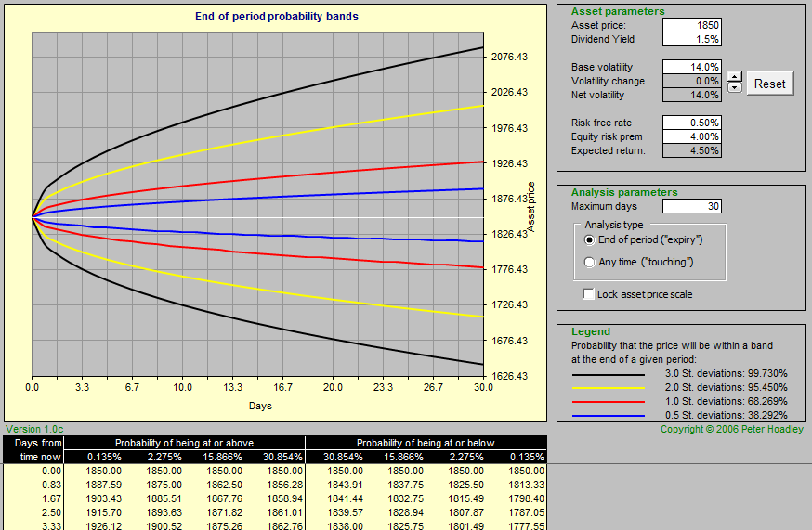Click the Equity risk prem input field
This screenshot has width=812, height=530.
click(x=692, y=136)
